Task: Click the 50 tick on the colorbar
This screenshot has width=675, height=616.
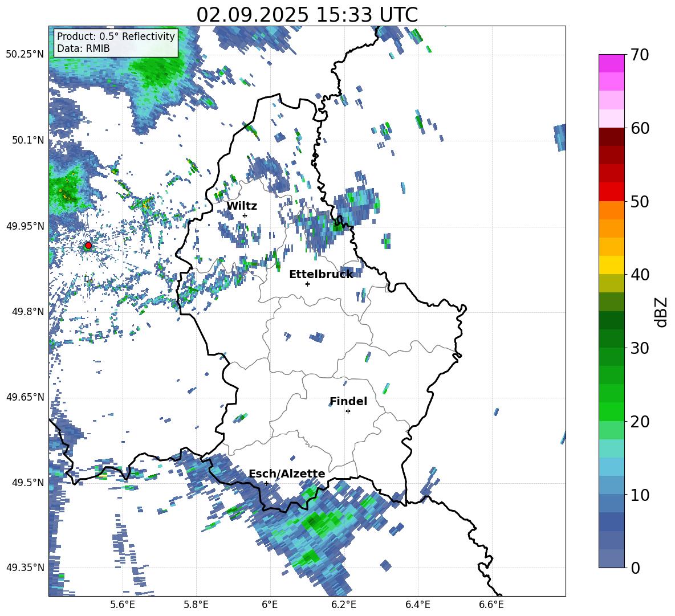Action: [640, 201]
